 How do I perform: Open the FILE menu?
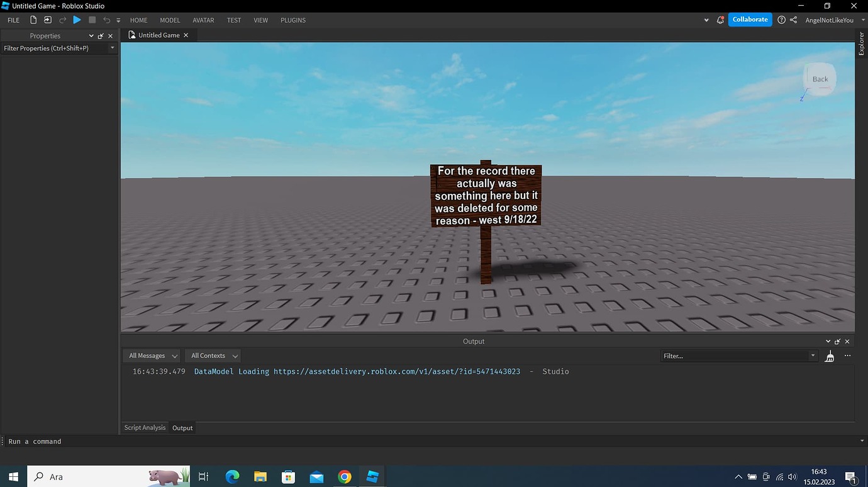click(x=13, y=20)
